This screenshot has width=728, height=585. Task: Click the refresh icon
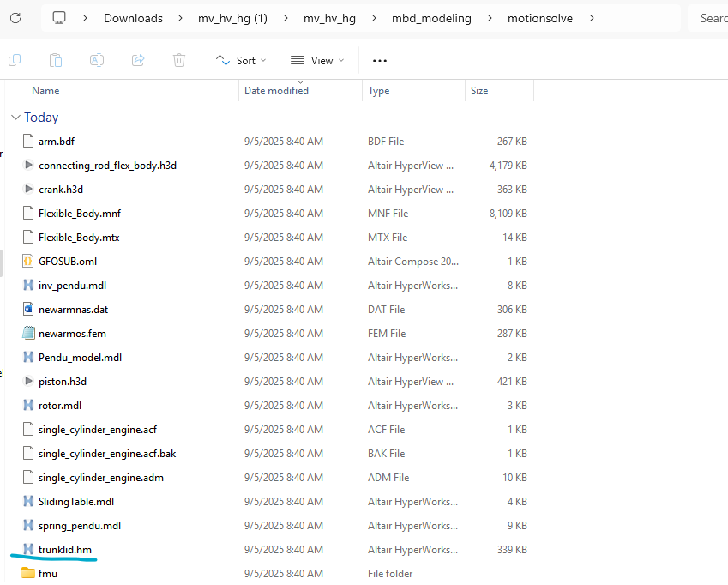[15, 18]
